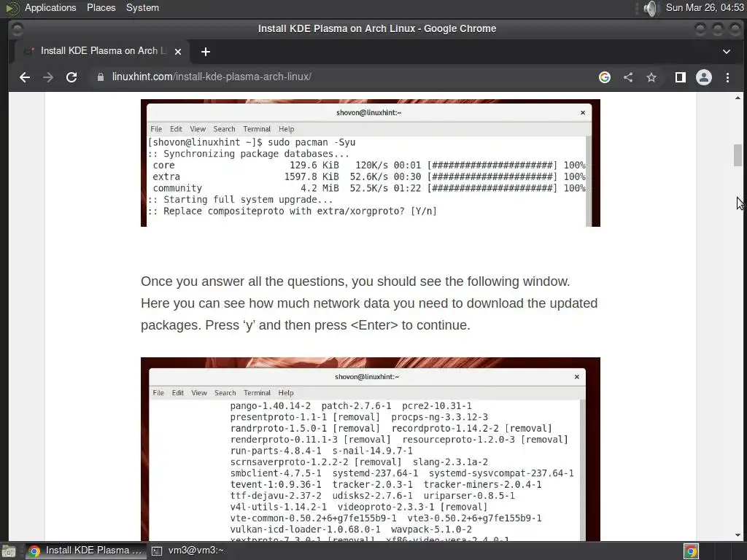The height and width of the screenshot is (560, 747).
Task: Show desktop icon in bottom panel
Action: [9, 551]
